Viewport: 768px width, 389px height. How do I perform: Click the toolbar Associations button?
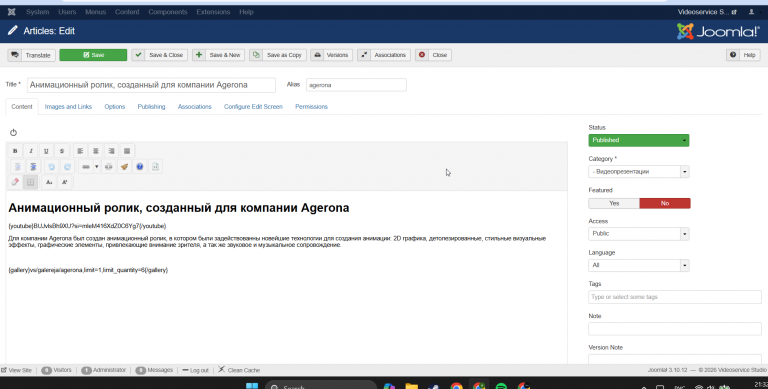point(384,55)
